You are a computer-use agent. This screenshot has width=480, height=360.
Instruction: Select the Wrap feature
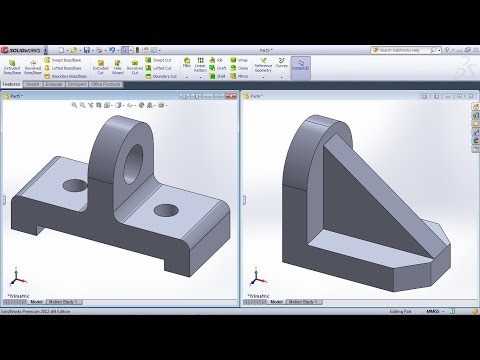[x=239, y=60]
